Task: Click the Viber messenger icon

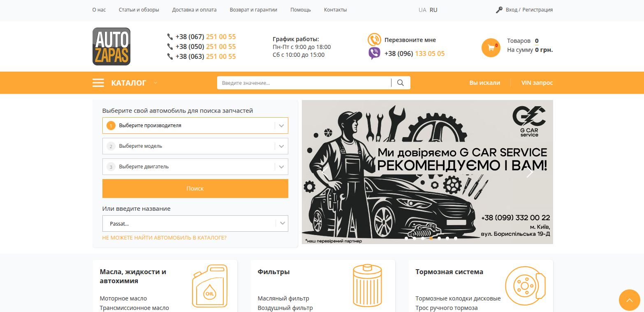Action: point(374,54)
